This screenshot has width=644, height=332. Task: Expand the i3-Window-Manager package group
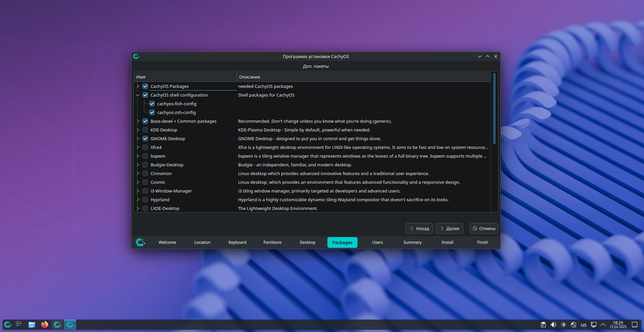[x=138, y=191]
